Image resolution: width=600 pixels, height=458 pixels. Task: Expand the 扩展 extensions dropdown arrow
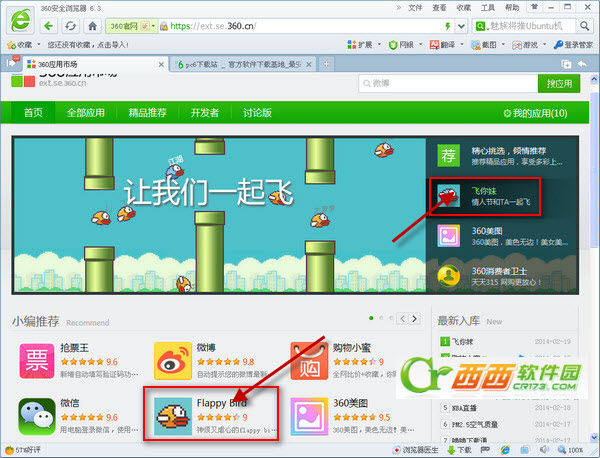click(379, 45)
